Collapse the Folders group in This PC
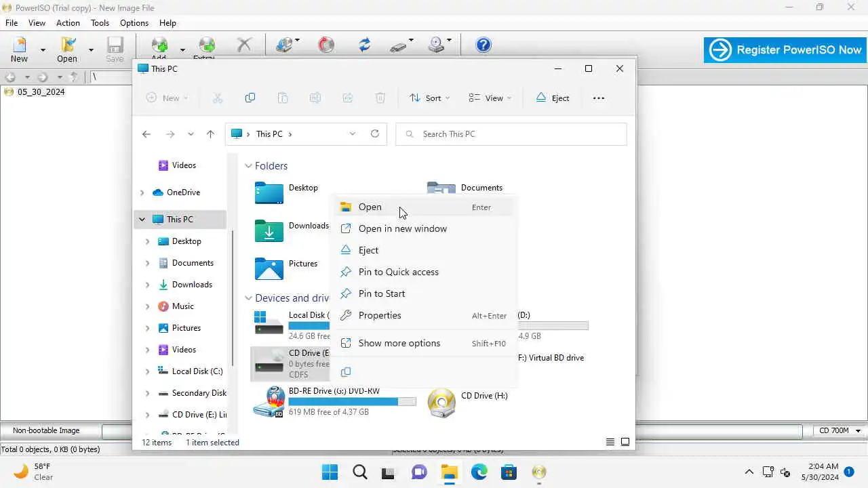This screenshot has height=488, width=868. click(248, 166)
